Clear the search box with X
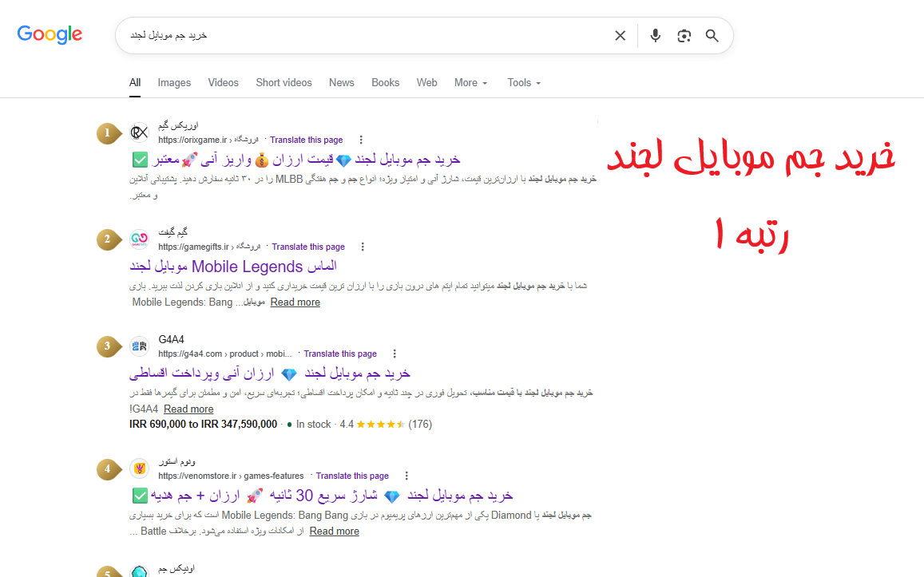Screen dimensions: 924x577 tap(620, 35)
